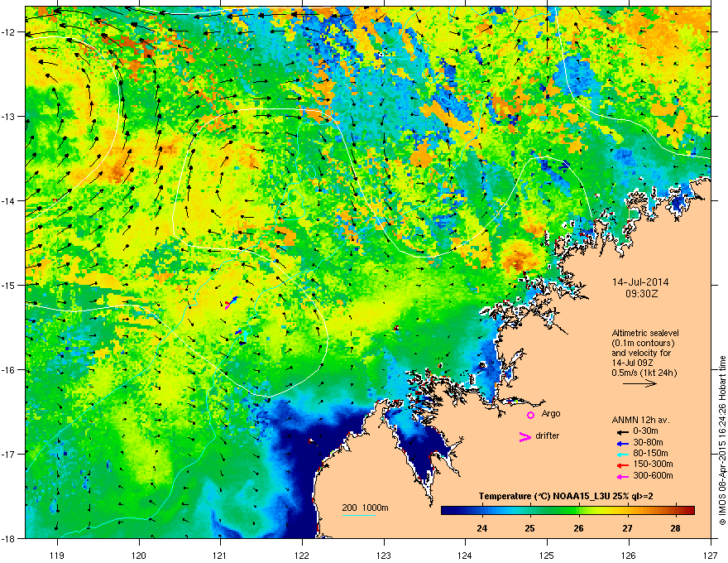728x563 pixels.
Task: Click the '14-Jul-2014' date label
Action: (x=640, y=282)
